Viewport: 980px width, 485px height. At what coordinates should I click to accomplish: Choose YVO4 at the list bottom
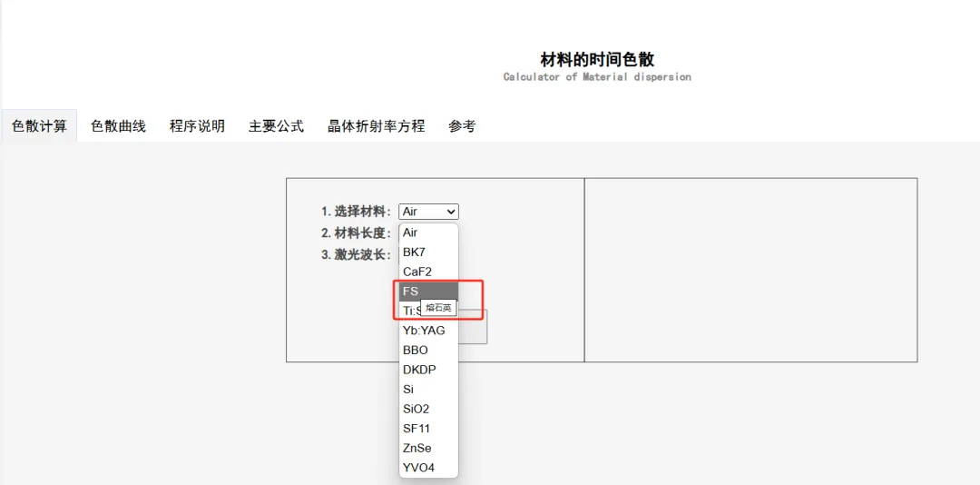428,468
